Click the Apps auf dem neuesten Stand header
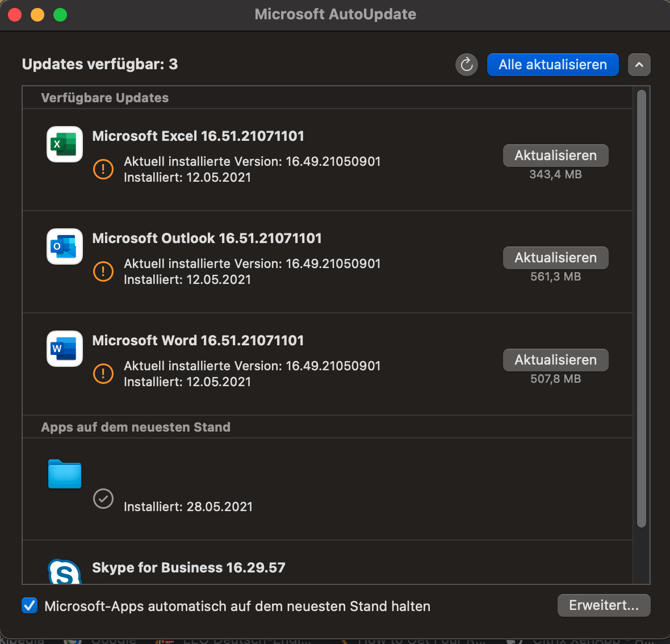This screenshot has width=670, height=644. tap(136, 427)
